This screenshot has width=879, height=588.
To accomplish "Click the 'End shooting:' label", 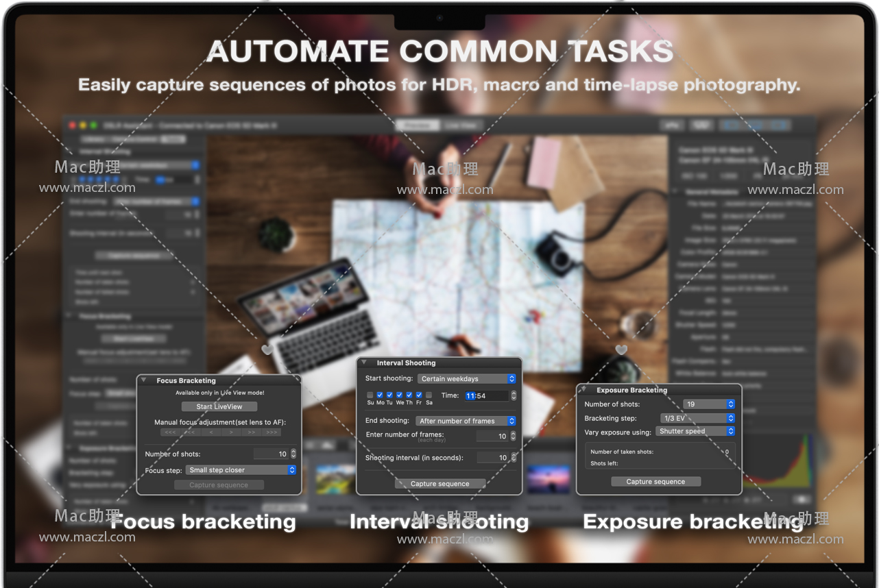I will 387,421.
